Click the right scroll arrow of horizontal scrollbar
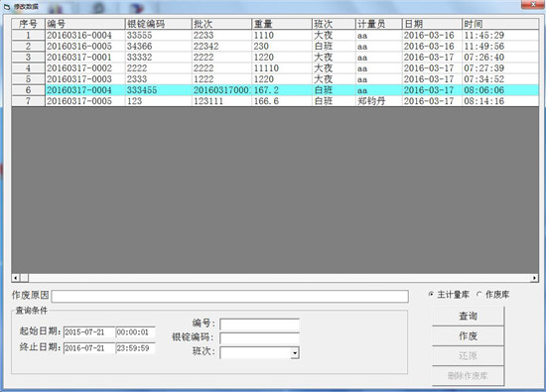 (534, 278)
